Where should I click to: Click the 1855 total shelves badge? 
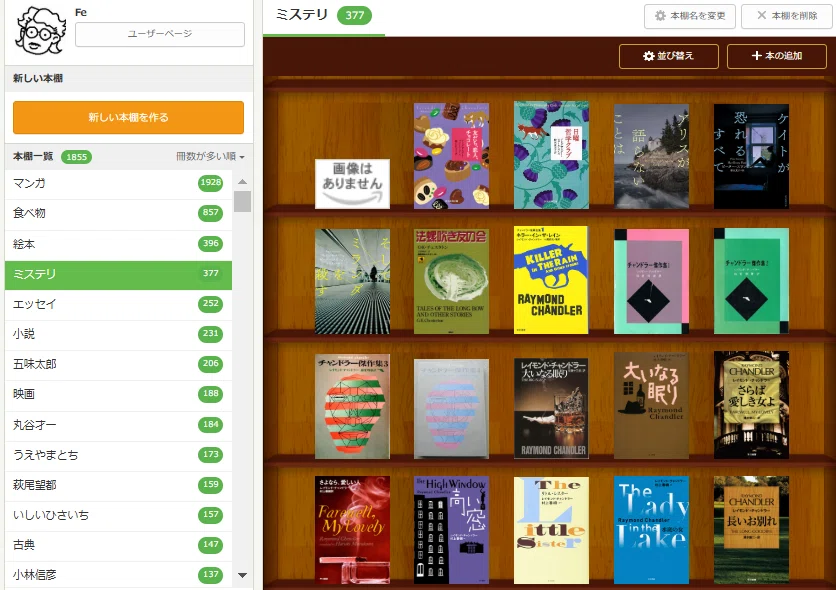[x=76, y=157]
